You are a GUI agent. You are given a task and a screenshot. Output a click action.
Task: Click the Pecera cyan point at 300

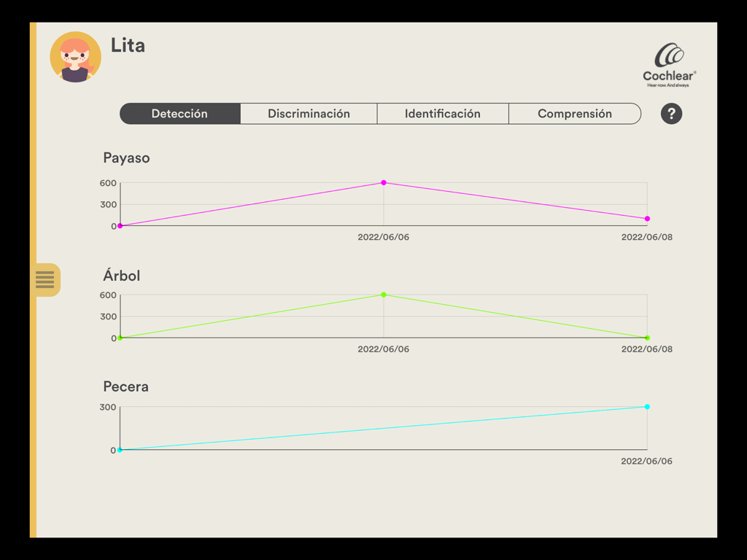[x=647, y=407]
